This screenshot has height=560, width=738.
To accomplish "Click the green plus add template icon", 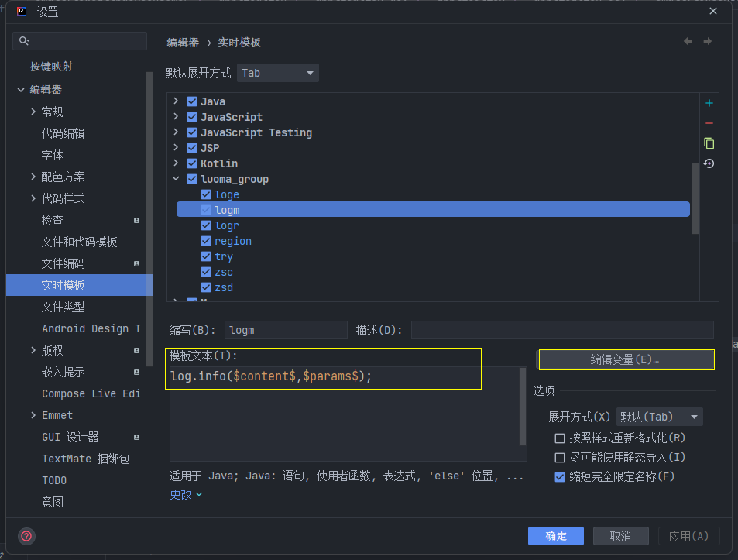I will [709, 103].
